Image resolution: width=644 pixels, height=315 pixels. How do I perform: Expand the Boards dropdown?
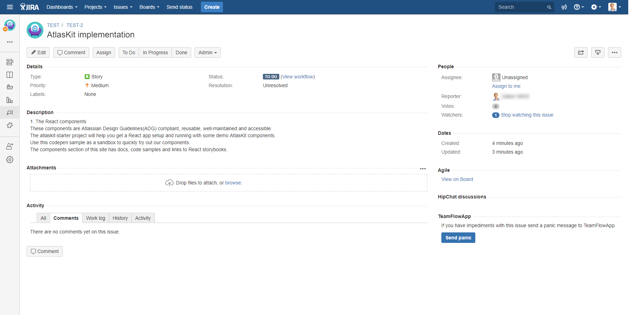149,7
